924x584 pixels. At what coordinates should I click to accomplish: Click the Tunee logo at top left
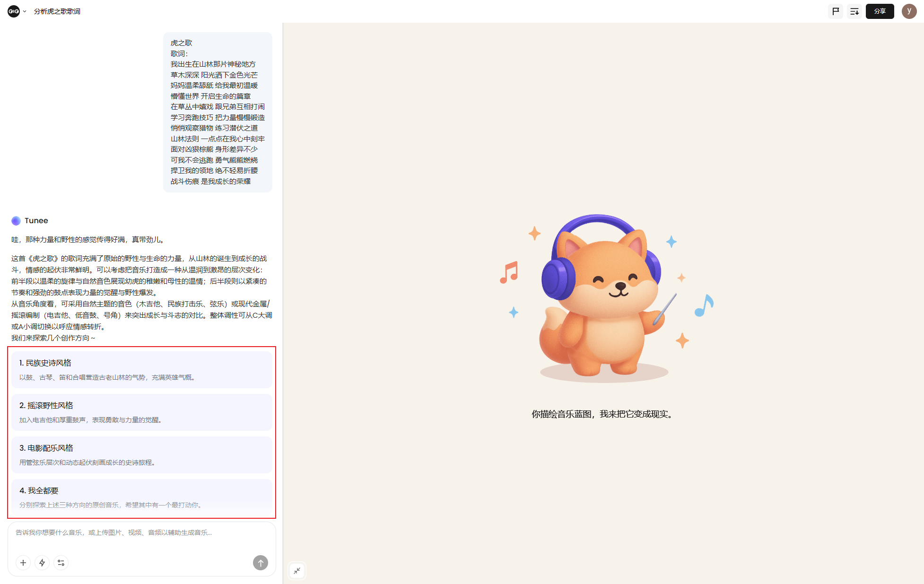click(14, 11)
